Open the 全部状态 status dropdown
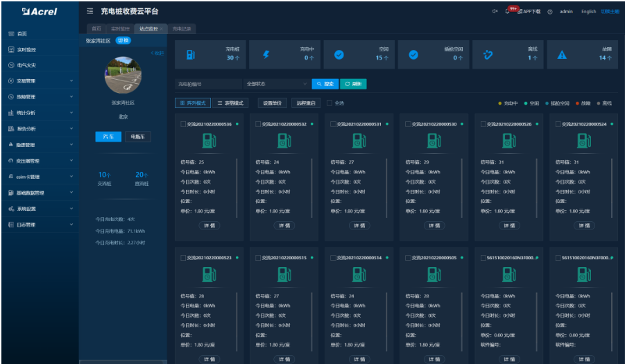 276,84
